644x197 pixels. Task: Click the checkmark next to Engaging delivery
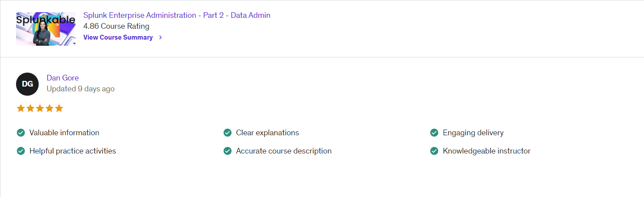pos(434,133)
